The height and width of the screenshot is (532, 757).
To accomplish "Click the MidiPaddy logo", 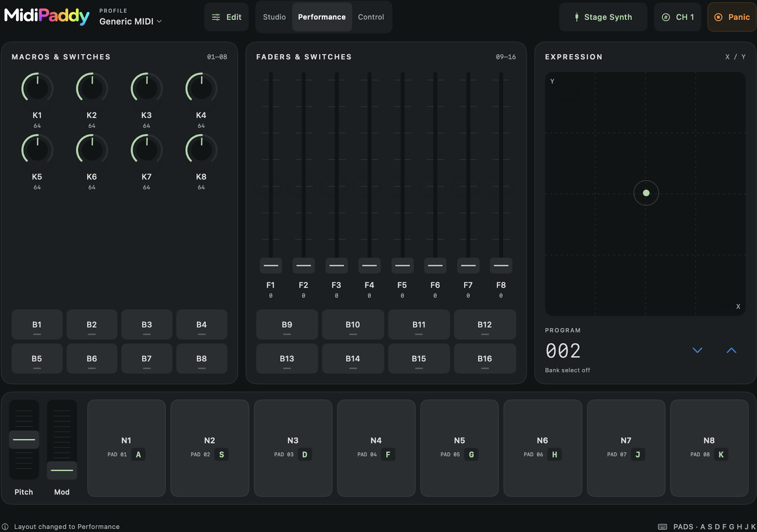I will coord(47,17).
